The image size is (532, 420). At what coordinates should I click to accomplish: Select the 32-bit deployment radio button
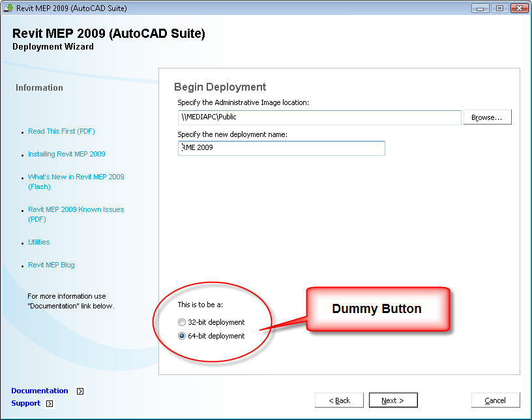[x=182, y=322]
